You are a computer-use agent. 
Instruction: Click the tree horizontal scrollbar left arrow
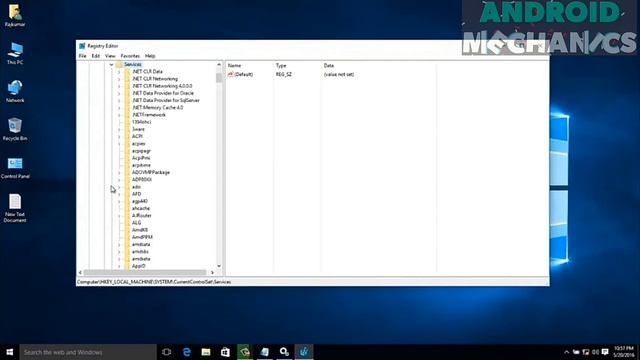[x=80, y=273]
